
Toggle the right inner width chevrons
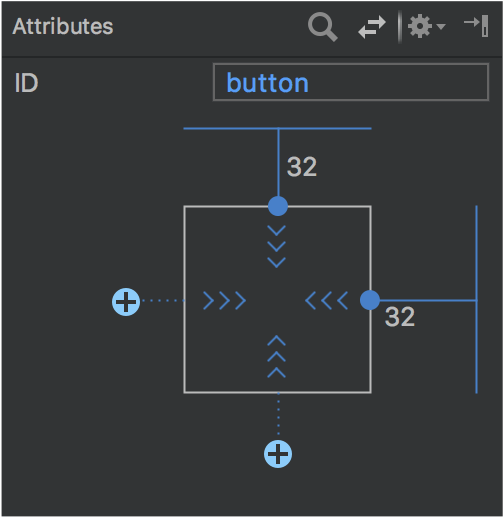point(327,301)
